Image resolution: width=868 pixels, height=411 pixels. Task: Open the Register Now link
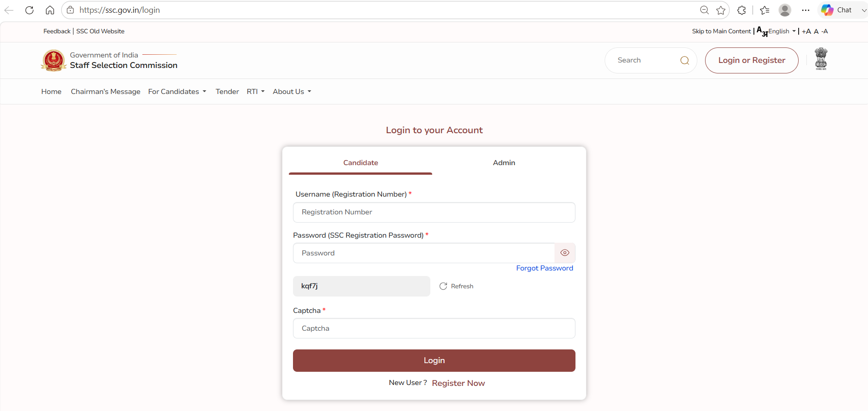[458, 383]
